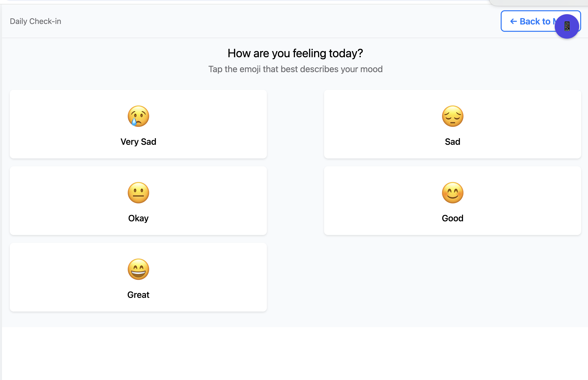The width and height of the screenshot is (588, 380).
Task: Tap the crying Very Sad emoji
Action: [138, 116]
